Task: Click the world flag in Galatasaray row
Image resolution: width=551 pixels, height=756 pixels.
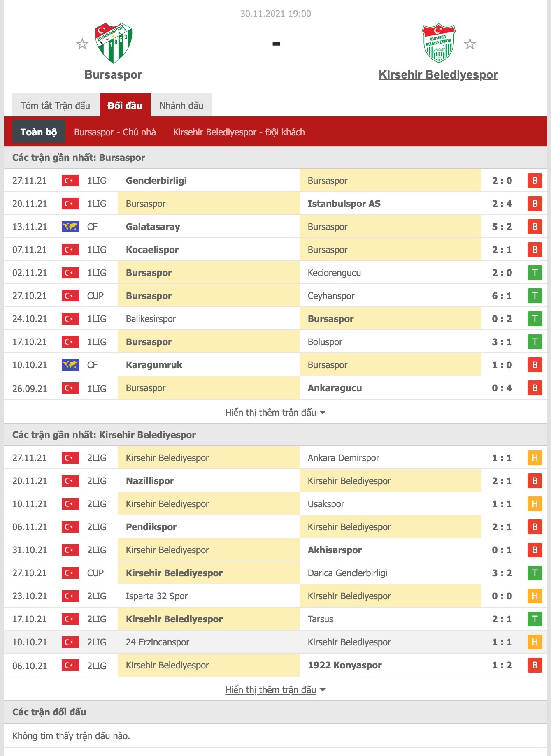Action: click(70, 227)
